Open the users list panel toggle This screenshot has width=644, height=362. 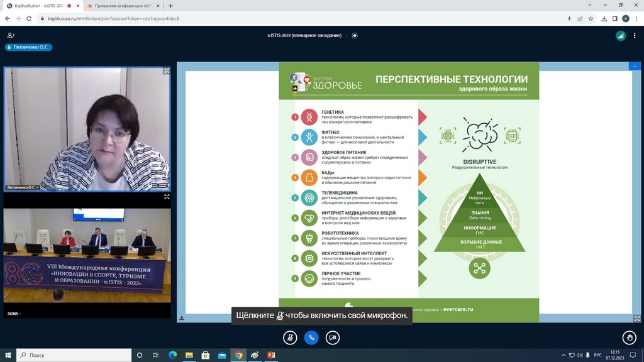tap(11, 36)
